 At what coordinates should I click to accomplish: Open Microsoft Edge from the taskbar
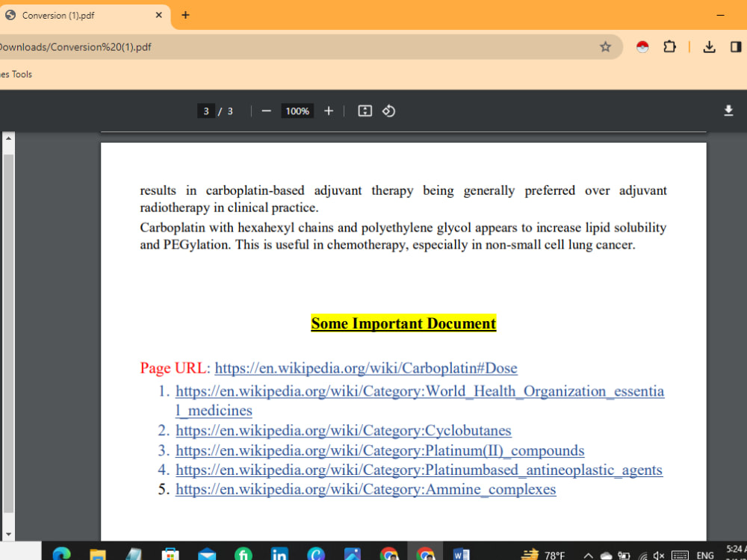point(62,554)
